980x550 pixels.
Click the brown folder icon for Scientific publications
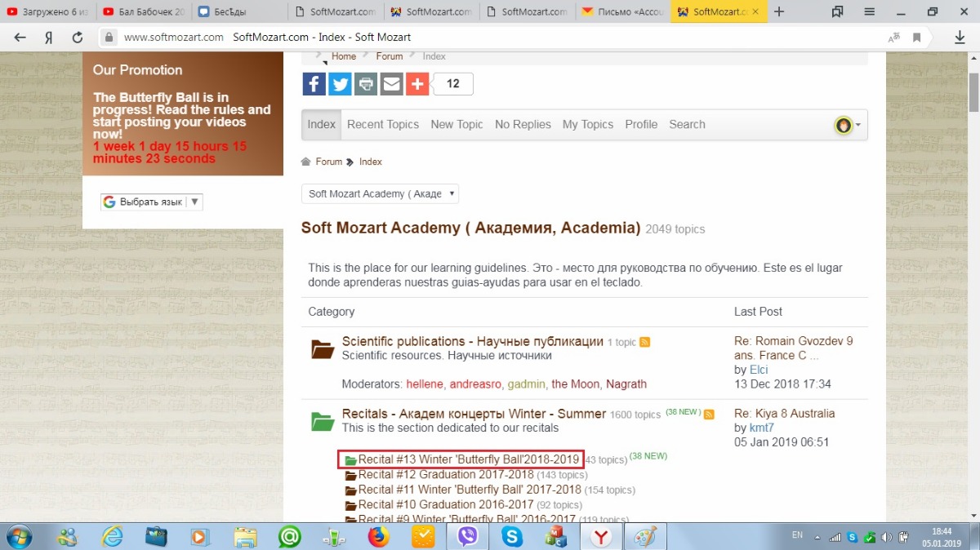click(x=323, y=349)
